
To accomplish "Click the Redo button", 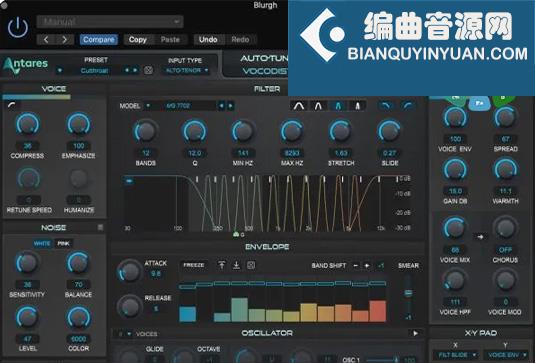I will click(240, 40).
